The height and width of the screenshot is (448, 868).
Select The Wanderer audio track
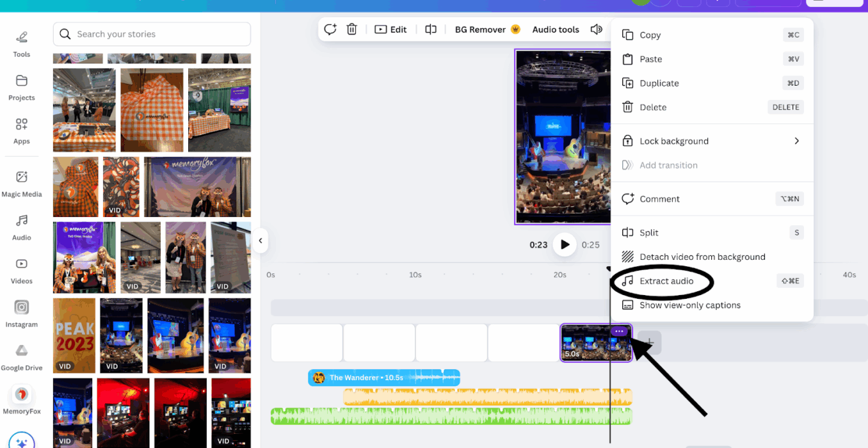click(383, 378)
